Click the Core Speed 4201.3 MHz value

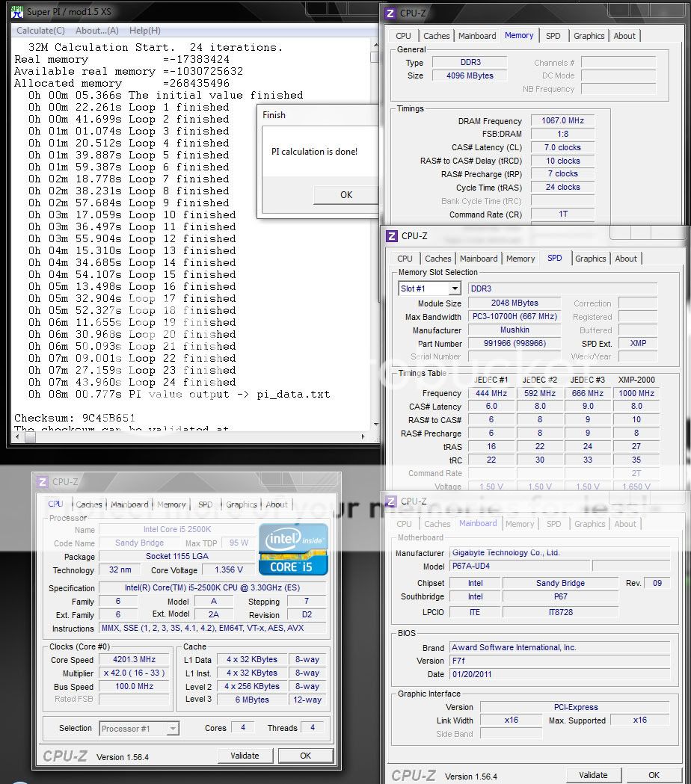(134, 659)
